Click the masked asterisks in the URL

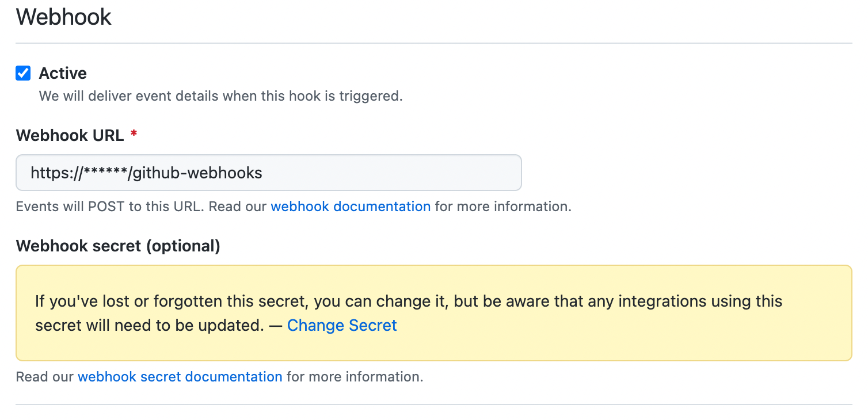105,171
